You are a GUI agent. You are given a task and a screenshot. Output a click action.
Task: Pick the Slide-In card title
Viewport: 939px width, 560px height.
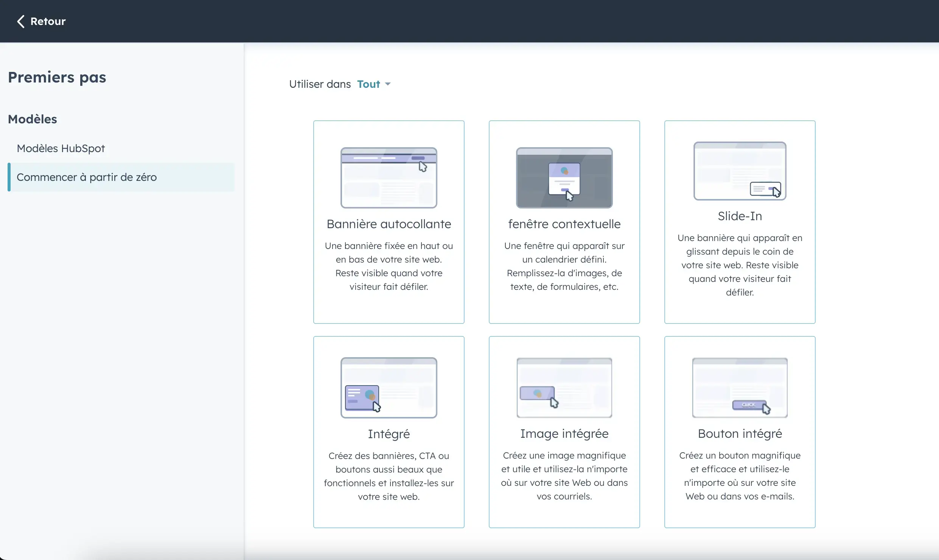coord(740,216)
